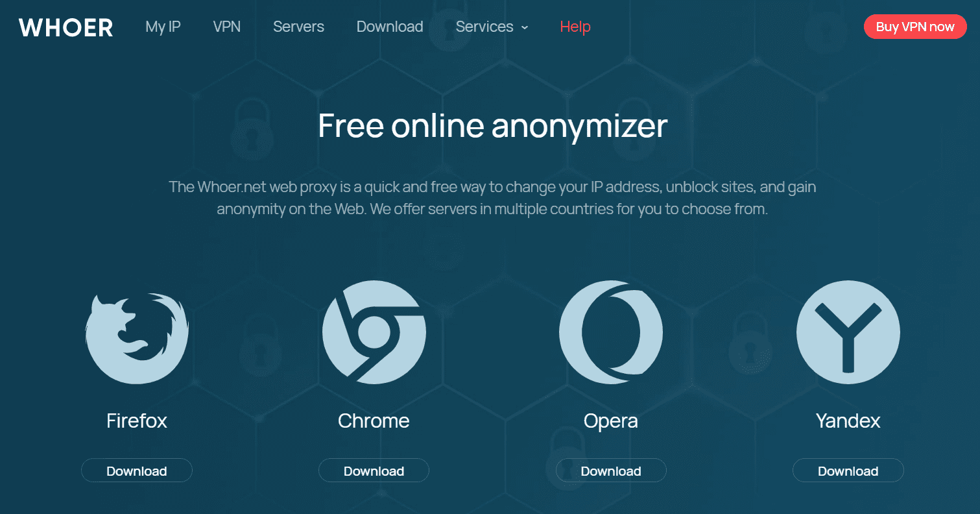Select Download in the top navigation

pos(390,27)
